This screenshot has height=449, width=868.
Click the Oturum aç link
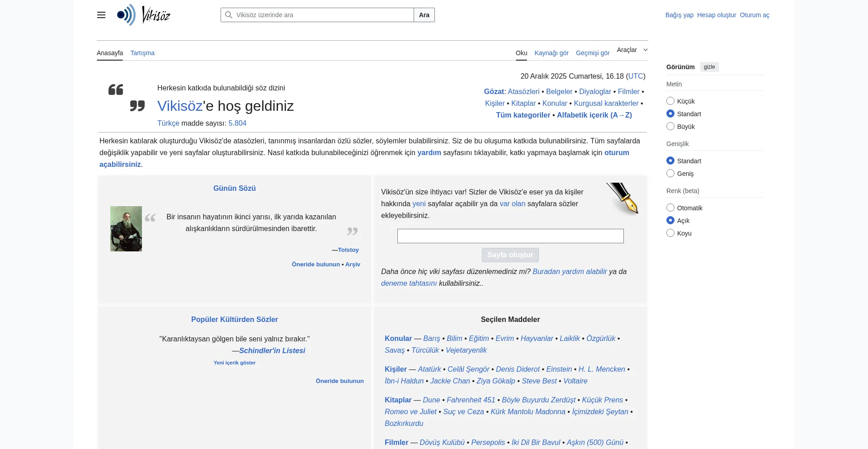(x=755, y=15)
